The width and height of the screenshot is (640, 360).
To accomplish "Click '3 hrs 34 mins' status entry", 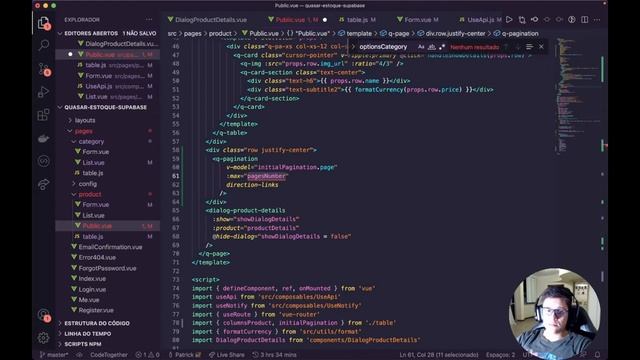I will point(274,355).
